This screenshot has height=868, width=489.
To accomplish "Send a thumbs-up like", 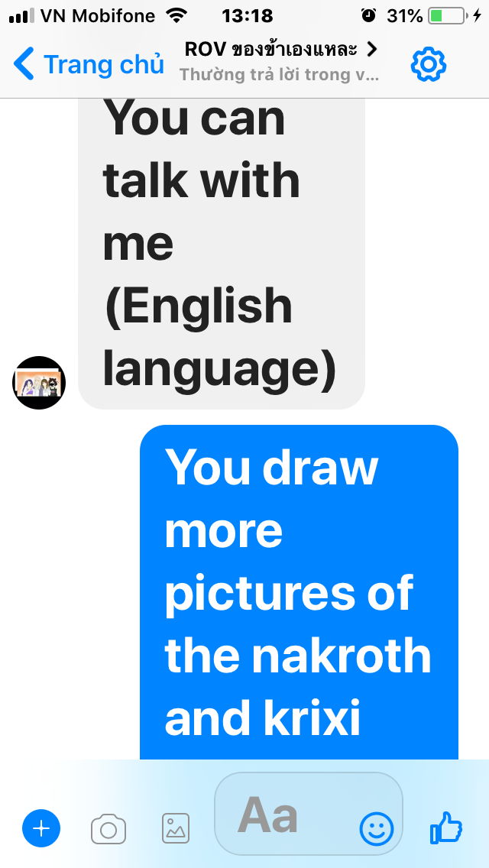I will click(x=445, y=828).
